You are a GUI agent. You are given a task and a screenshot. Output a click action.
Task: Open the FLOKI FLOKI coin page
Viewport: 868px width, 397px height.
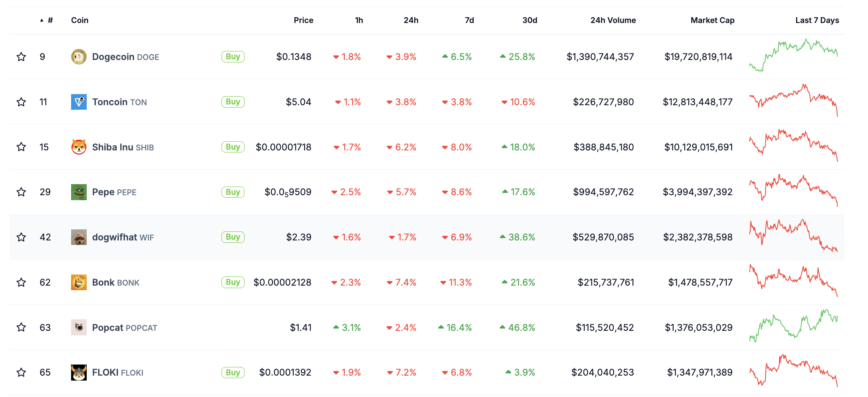click(118, 372)
